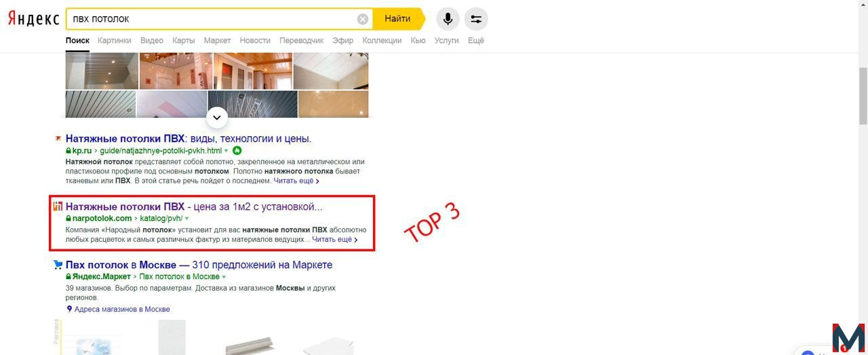Click the search input with пвх потолок
This screenshot has height=355, width=868.
212,19
